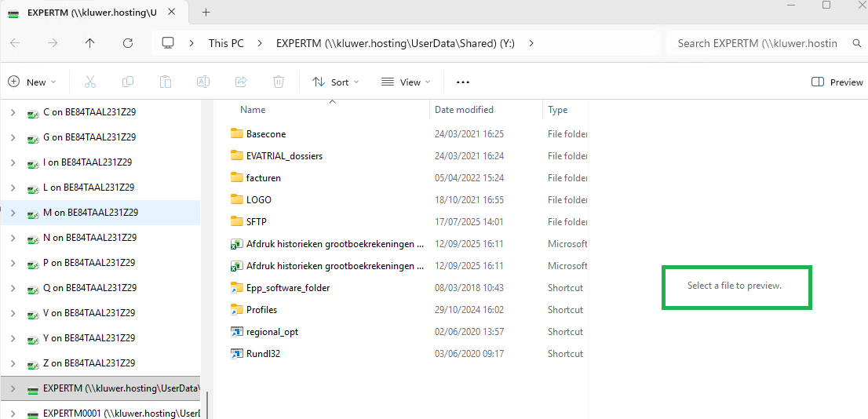Expand the M on BE84TAAL231Z29 tree node
Viewport: 868px width, 419px height.
coord(13,213)
